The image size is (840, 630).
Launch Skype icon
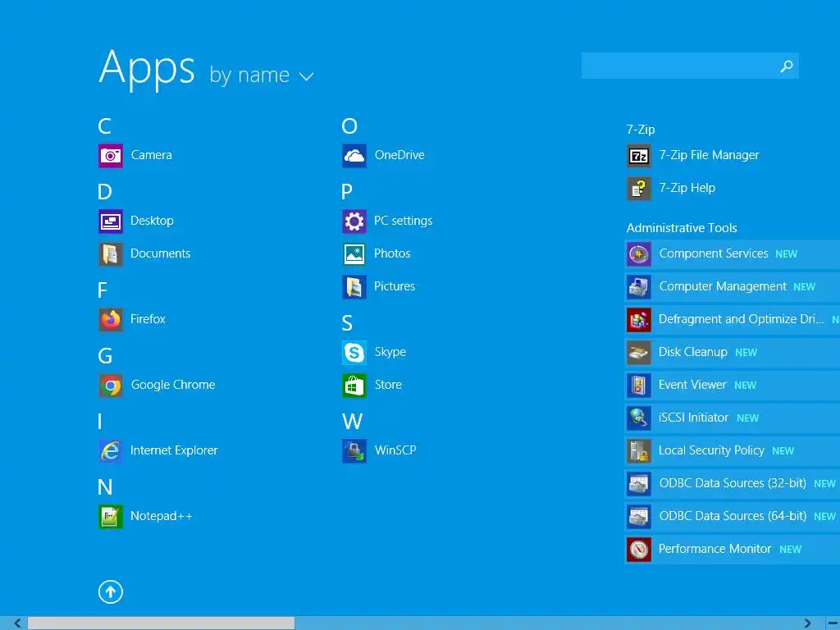click(x=354, y=353)
